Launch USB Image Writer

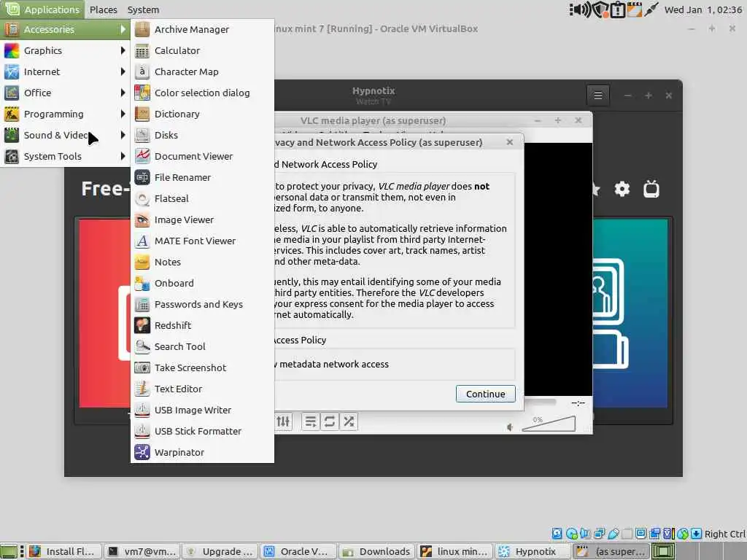(202, 410)
